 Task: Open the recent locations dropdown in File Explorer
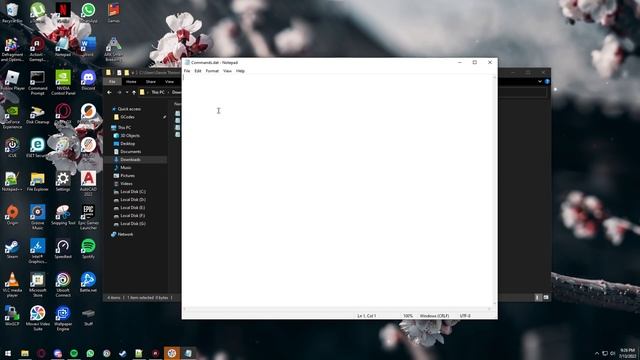tap(127, 93)
